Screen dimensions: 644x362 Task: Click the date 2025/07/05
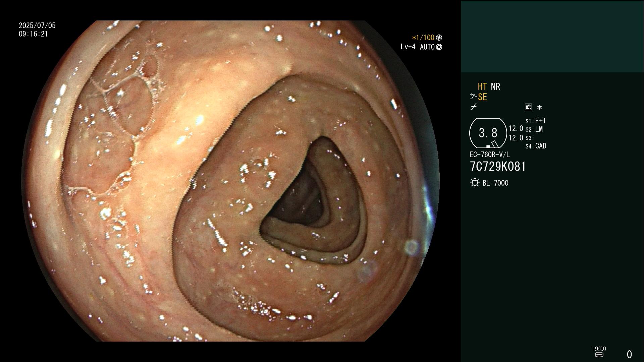pyautogui.click(x=37, y=25)
